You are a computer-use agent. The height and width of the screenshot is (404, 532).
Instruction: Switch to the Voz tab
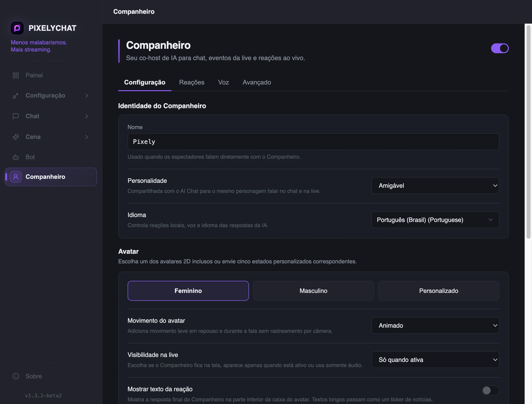coord(223,82)
